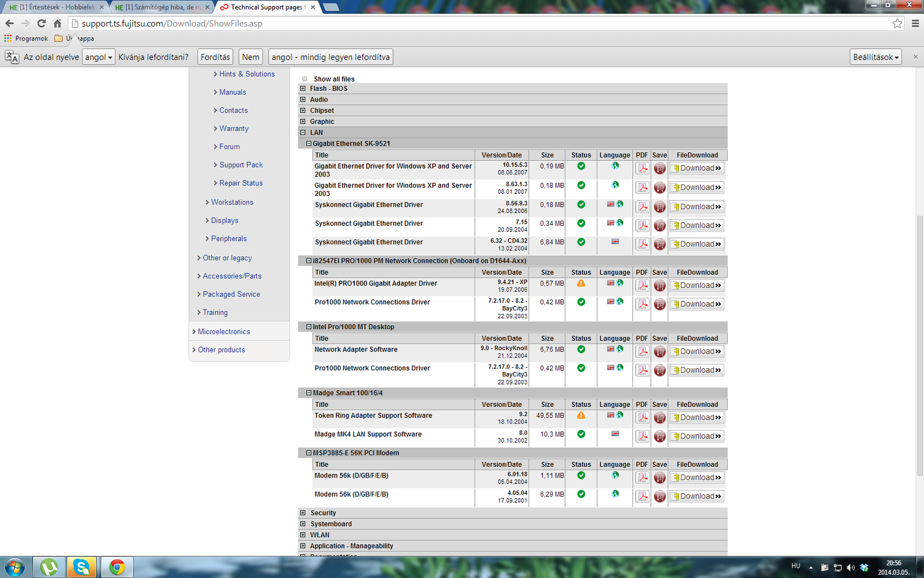Image resolution: width=924 pixels, height=578 pixels.
Task: Open Microelectronics in the side menu
Action: tap(223, 332)
